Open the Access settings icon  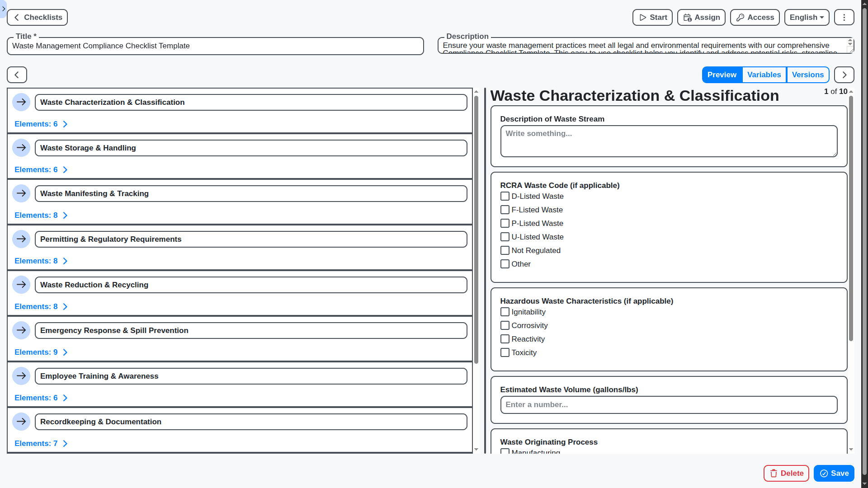pyautogui.click(x=740, y=17)
